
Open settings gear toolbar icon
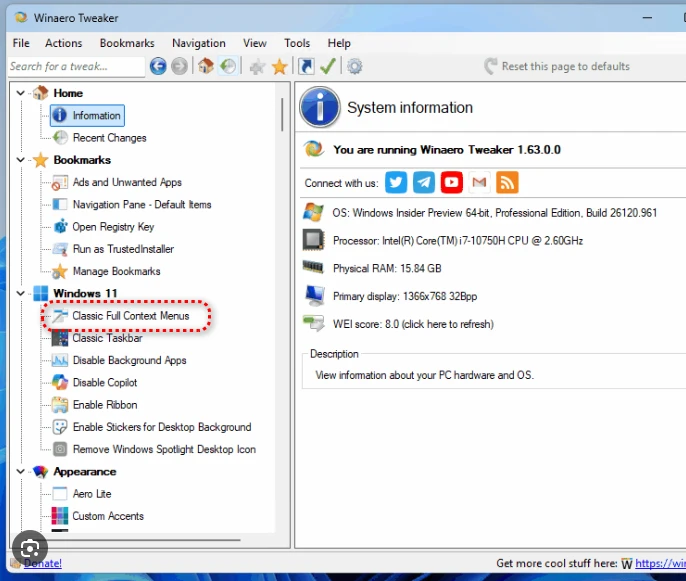[354, 66]
